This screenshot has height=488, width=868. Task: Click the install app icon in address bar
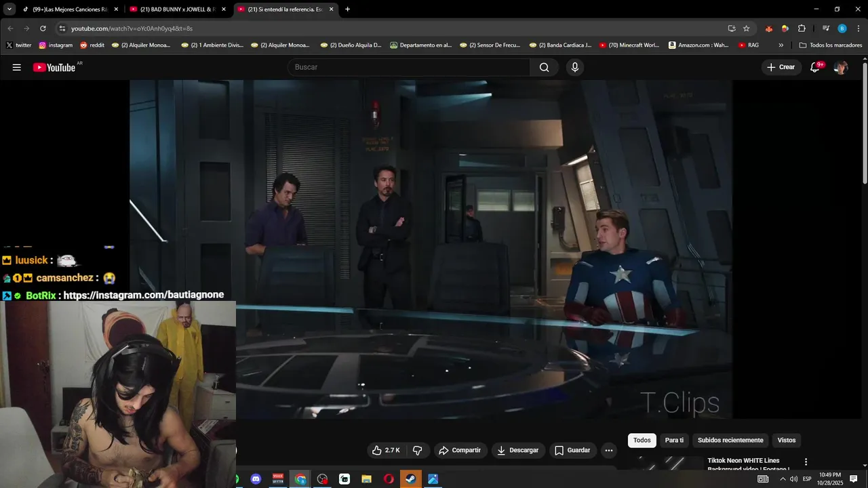click(732, 28)
